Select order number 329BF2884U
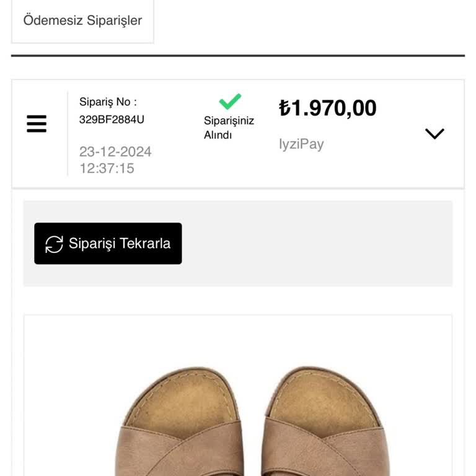Viewport: 476px width, 476px height. pos(112,120)
